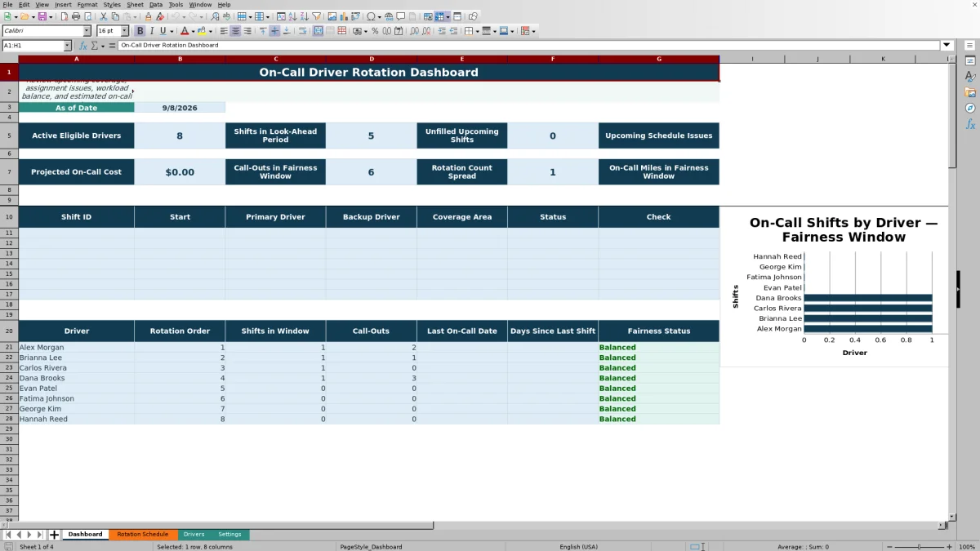Image resolution: width=980 pixels, height=551 pixels.
Task: Select the Dana Brooks driver cell
Action: click(76, 378)
